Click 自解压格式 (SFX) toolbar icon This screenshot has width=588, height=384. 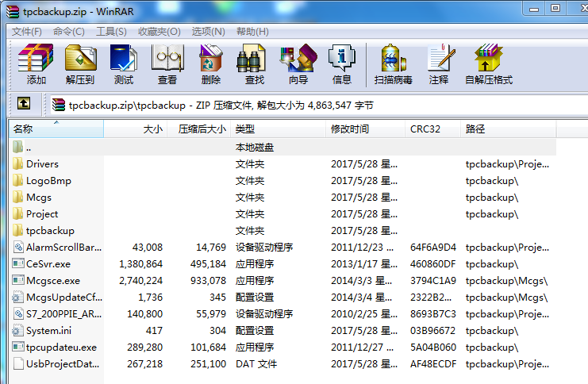[489, 64]
